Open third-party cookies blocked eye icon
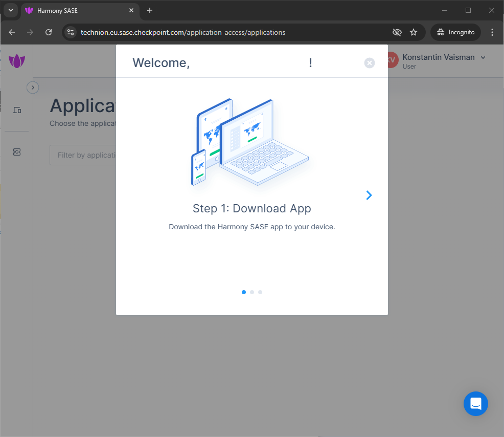 397,32
